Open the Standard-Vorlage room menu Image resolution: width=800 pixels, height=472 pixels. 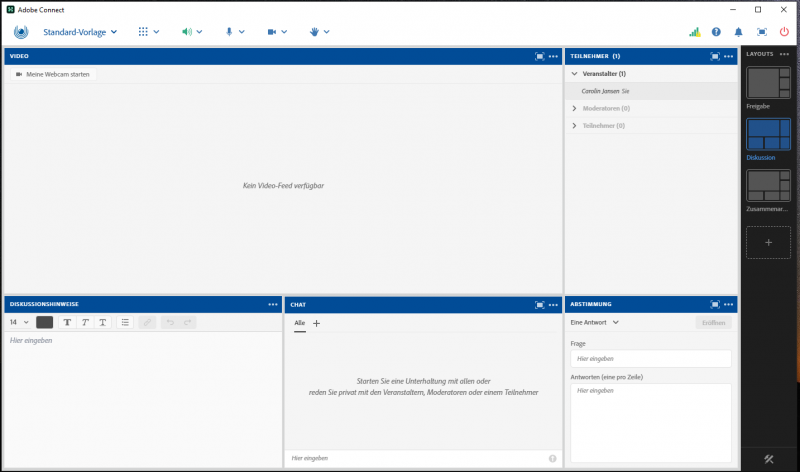click(x=80, y=32)
